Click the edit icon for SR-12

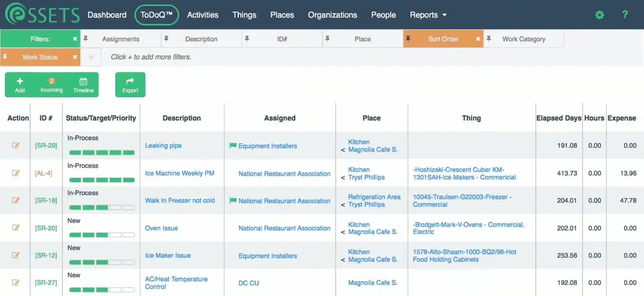16,255
